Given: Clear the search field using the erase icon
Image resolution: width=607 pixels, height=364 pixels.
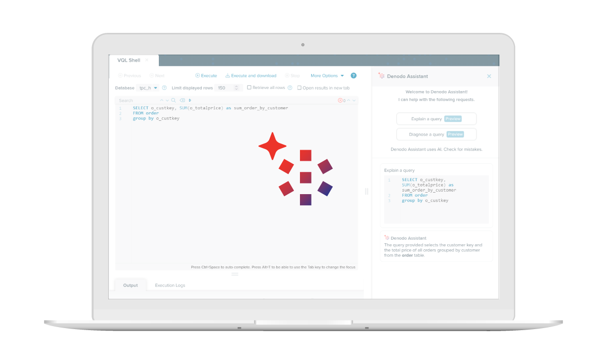Looking at the screenshot, I should click(x=182, y=100).
